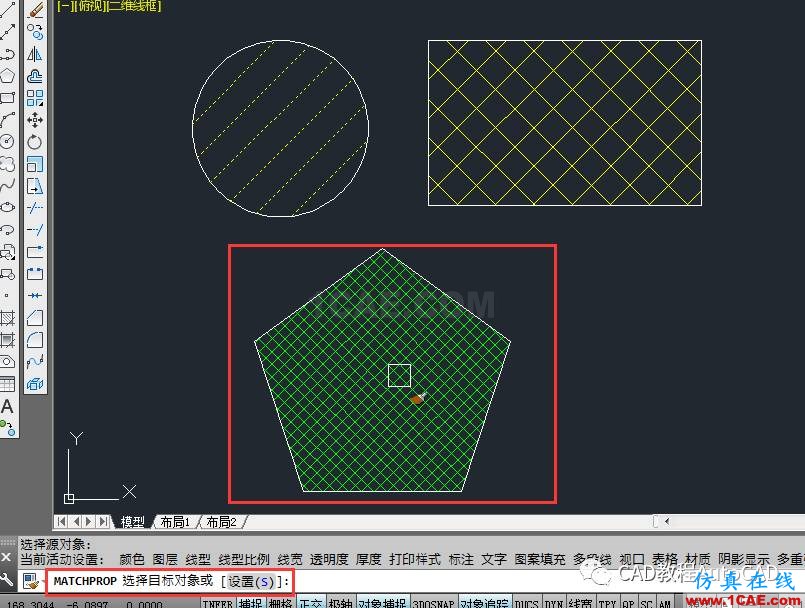Select the Table tool

[7, 384]
